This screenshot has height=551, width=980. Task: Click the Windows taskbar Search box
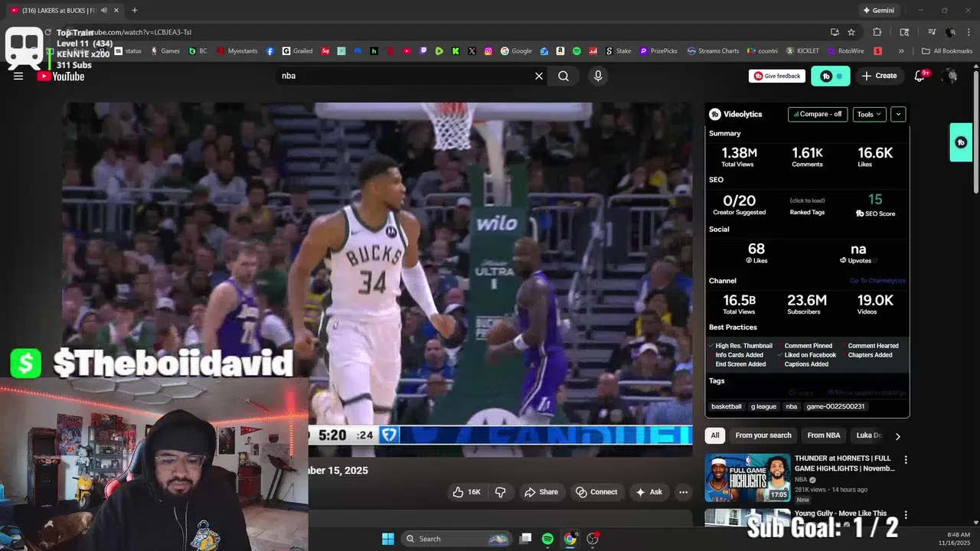[x=456, y=539]
